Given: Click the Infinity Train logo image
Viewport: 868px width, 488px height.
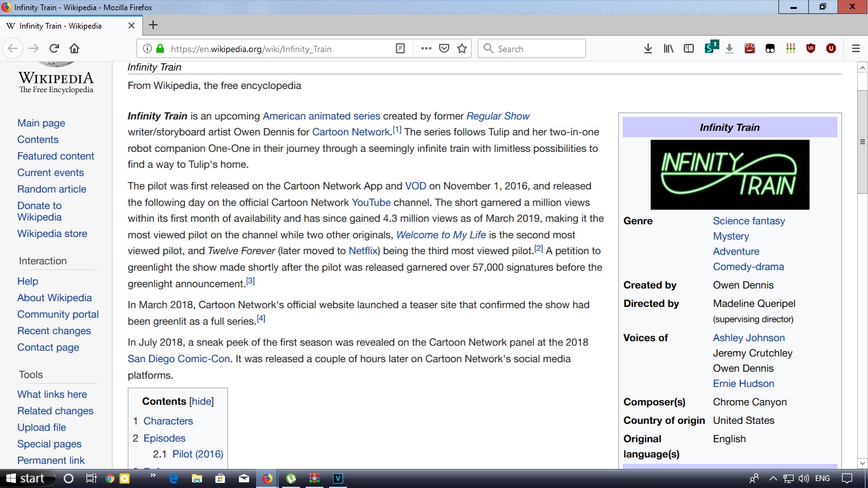Looking at the screenshot, I should [x=730, y=175].
